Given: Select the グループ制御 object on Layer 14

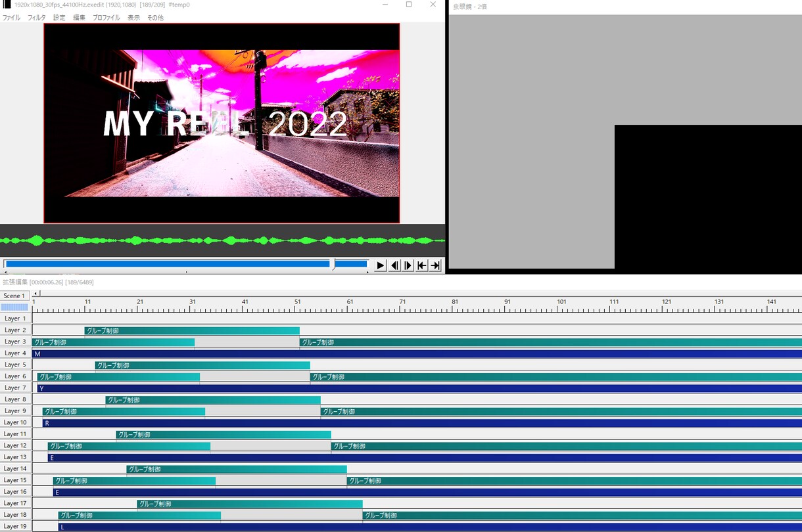Looking at the screenshot, I should coord(237,469).
